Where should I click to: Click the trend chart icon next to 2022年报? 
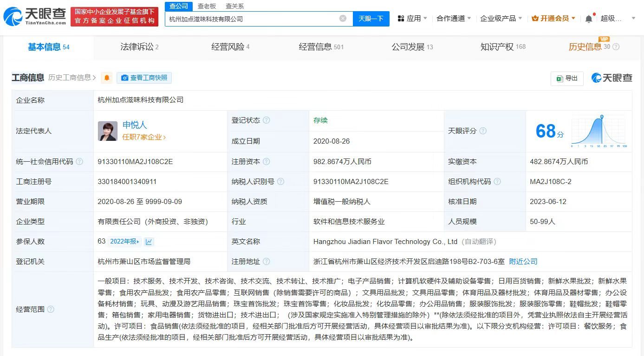(148, 242)
